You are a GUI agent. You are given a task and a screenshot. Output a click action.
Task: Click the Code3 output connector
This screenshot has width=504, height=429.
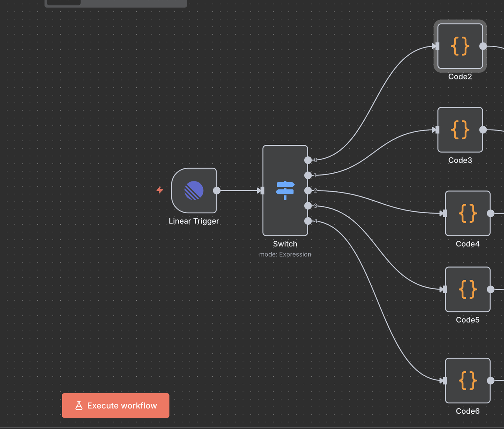483,129
